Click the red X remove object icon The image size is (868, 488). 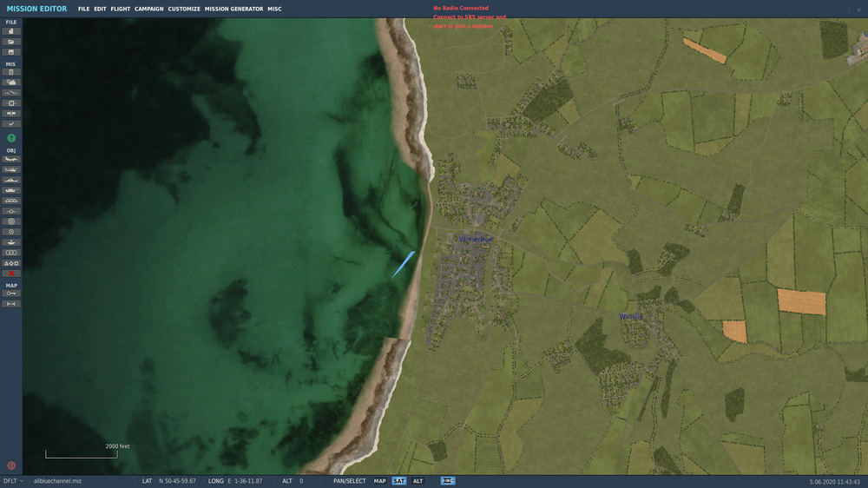(x=11, y=274)
